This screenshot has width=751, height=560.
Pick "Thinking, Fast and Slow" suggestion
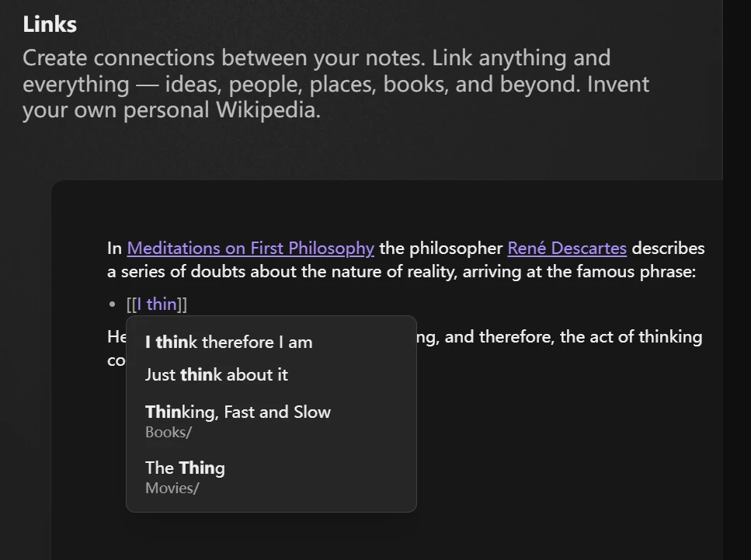[x=237, y=412]
